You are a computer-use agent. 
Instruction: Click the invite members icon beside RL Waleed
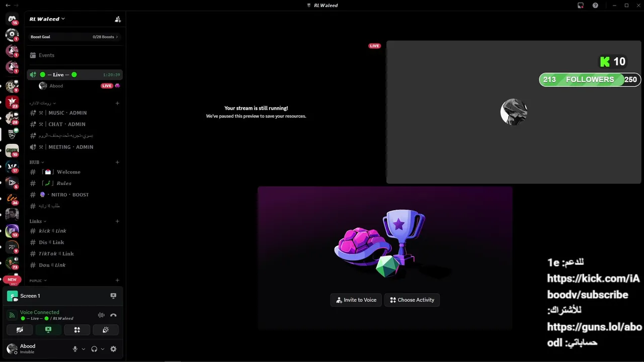point(118,19)
